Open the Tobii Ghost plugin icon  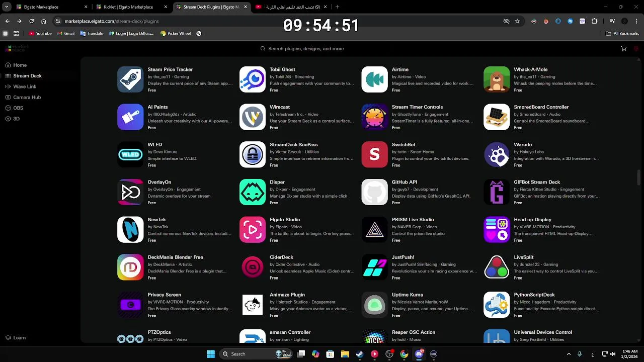pyautogui.click(x=253, y=79)
